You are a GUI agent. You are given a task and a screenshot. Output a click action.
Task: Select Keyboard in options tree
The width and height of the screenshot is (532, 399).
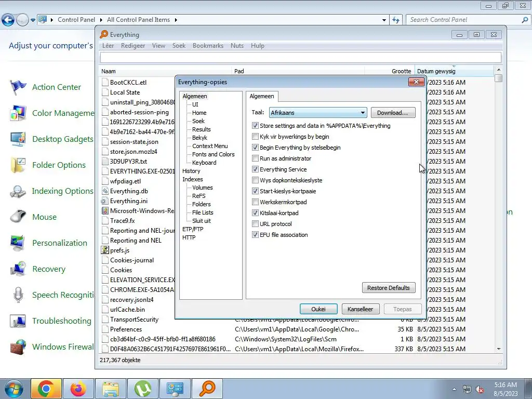coord(204,163)
